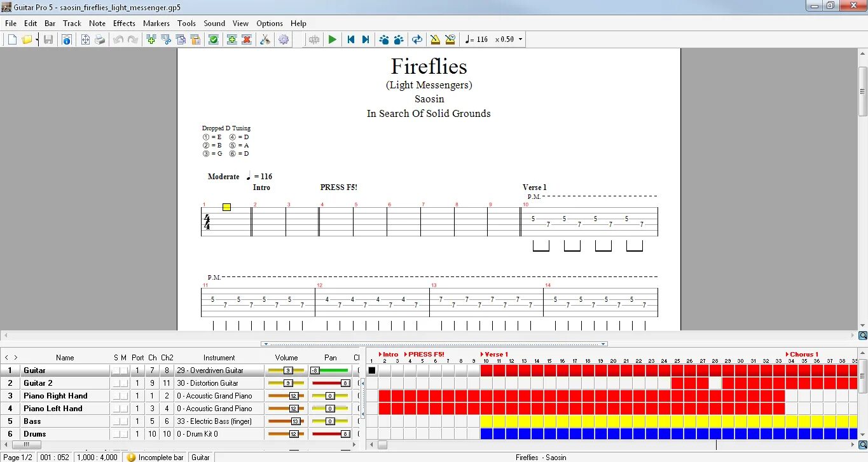Toggle Solo checkbox for Guitar 2 track

pyautogui.click(x=116, y=383)
